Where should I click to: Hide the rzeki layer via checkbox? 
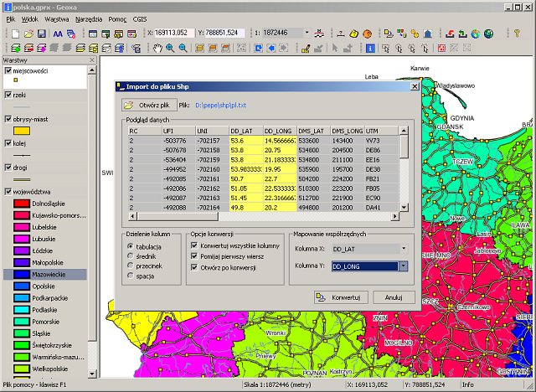(8, 95)
